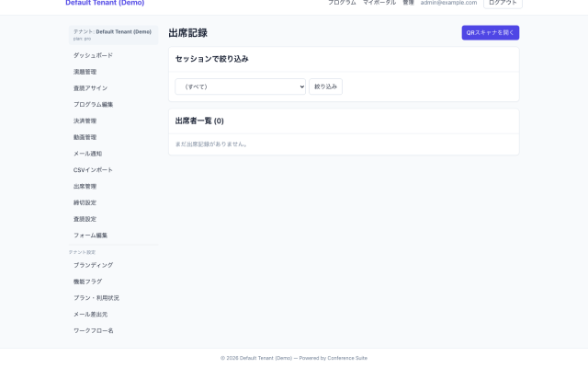Open プログラム in top navigation
The height and width of the screenshot is (368, 588).
point(342,3)
